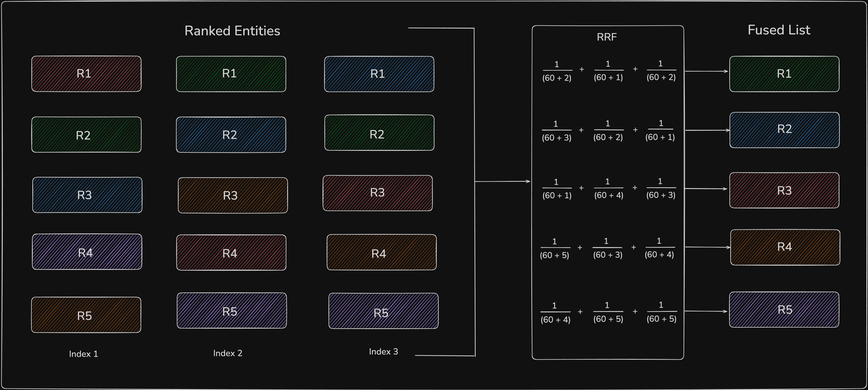This screenshot has width=868, height=390.
Task: Click the 'Index 2' column label
Action: pos(227,353)
